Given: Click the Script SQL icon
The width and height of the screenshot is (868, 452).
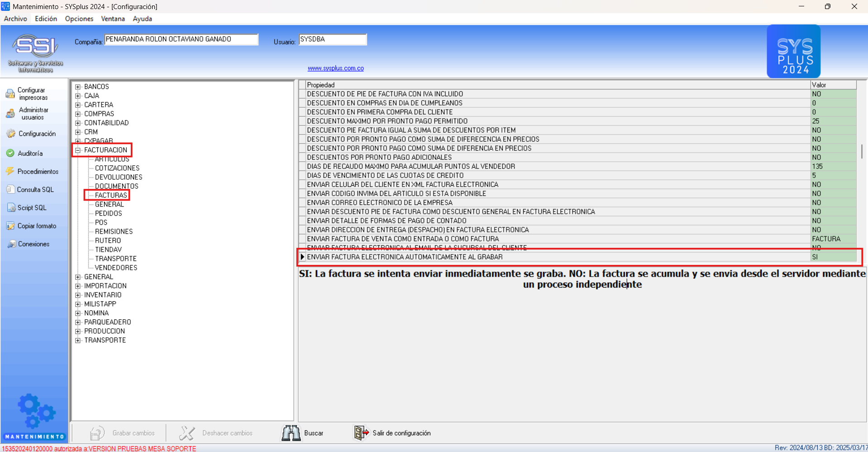Looking at the screenshot, I should [x=11, y=207].
